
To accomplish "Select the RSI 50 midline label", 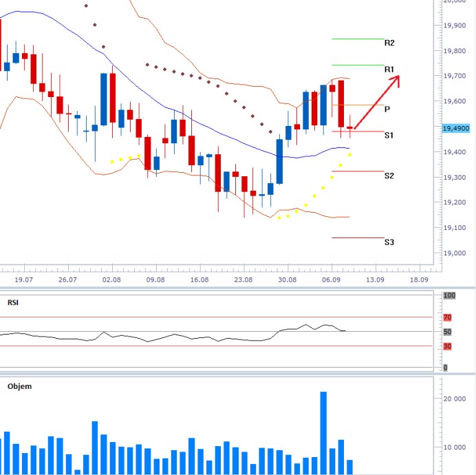I will coord(446,332).
